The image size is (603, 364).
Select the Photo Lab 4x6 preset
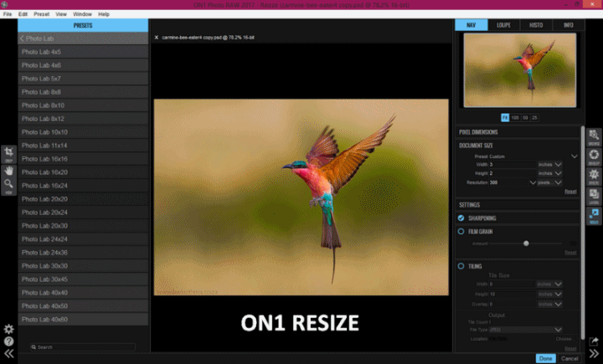point(83,65)
